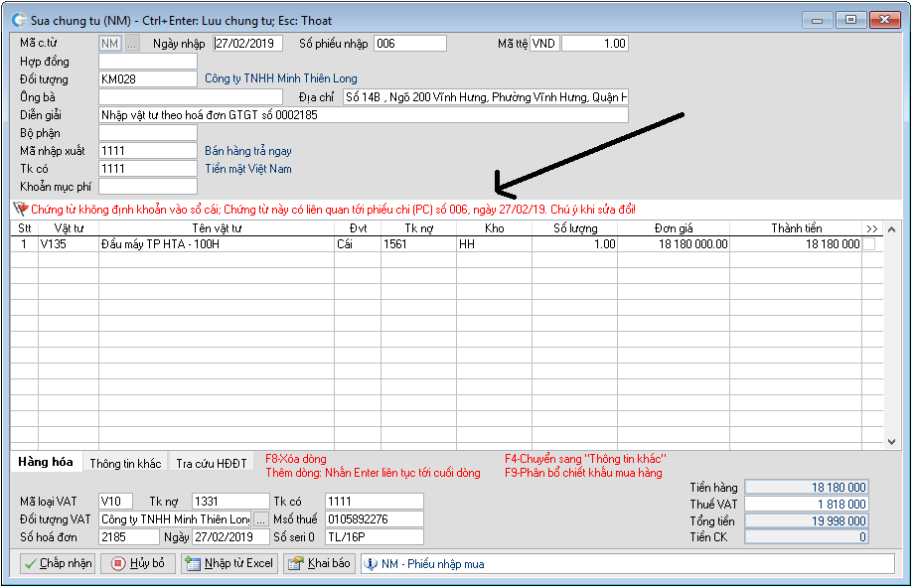Click the exchange rate field showing 1.00
The height and width of the screenshot is (588, 916).
coord(595,44)
